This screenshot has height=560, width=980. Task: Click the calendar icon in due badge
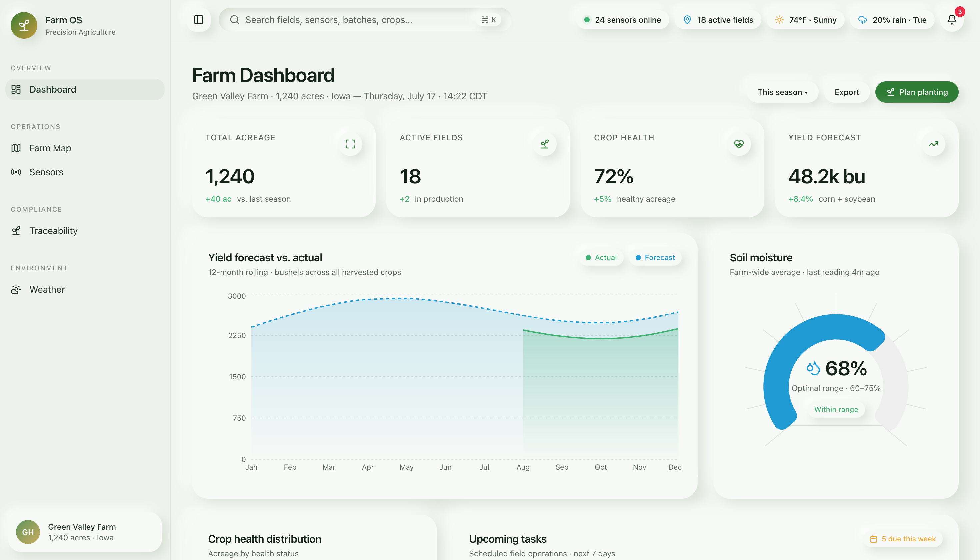pyautogui.click(x=873, y=539)
